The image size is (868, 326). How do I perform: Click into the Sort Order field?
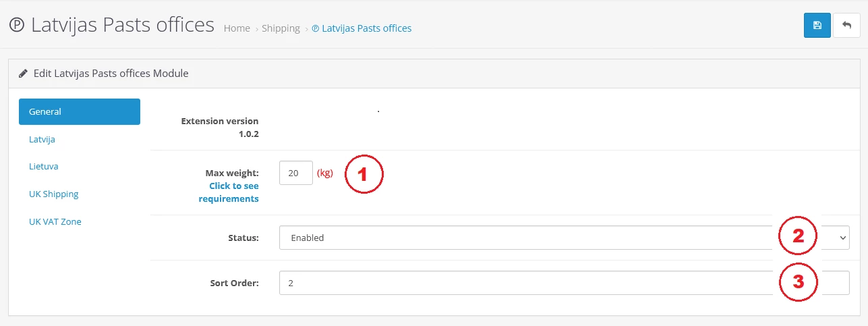pos(526,283)
